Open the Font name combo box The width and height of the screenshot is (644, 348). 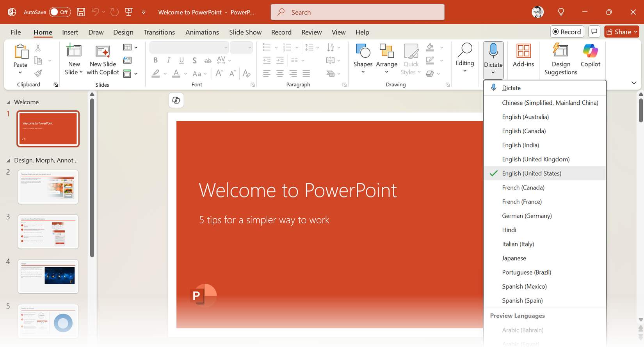[189, 48]
